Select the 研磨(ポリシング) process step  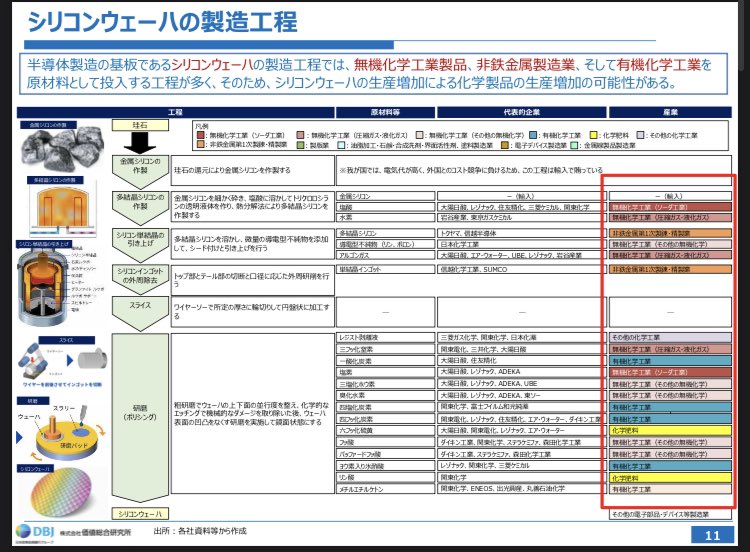[140, 418]
